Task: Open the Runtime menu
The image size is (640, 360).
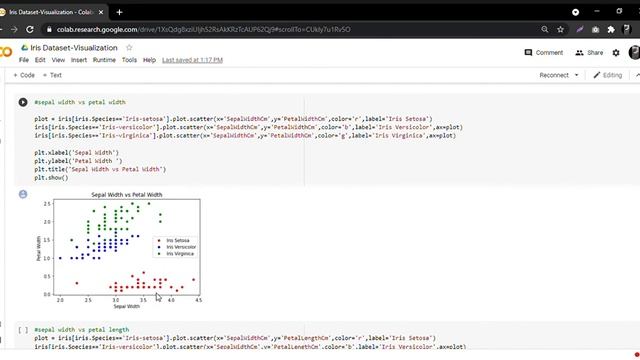Action: (x=104, y=60)
